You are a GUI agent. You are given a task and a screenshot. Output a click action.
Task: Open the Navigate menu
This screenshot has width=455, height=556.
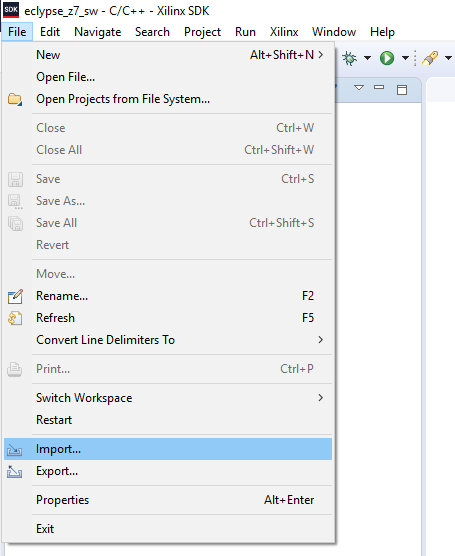pos(98,32)
